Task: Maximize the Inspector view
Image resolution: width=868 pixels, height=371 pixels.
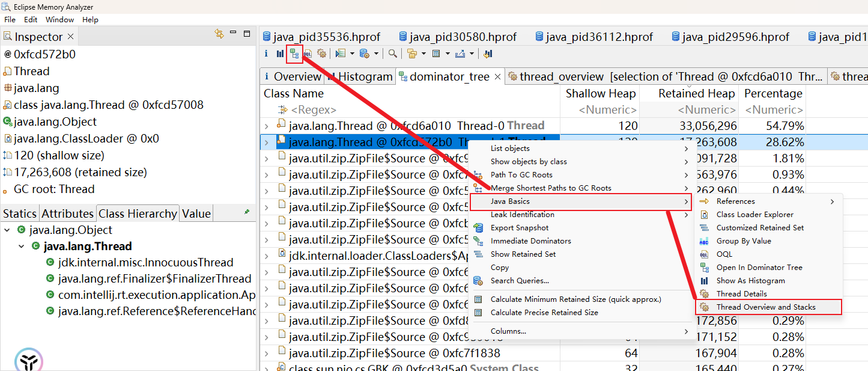Action: pos(247,34)
